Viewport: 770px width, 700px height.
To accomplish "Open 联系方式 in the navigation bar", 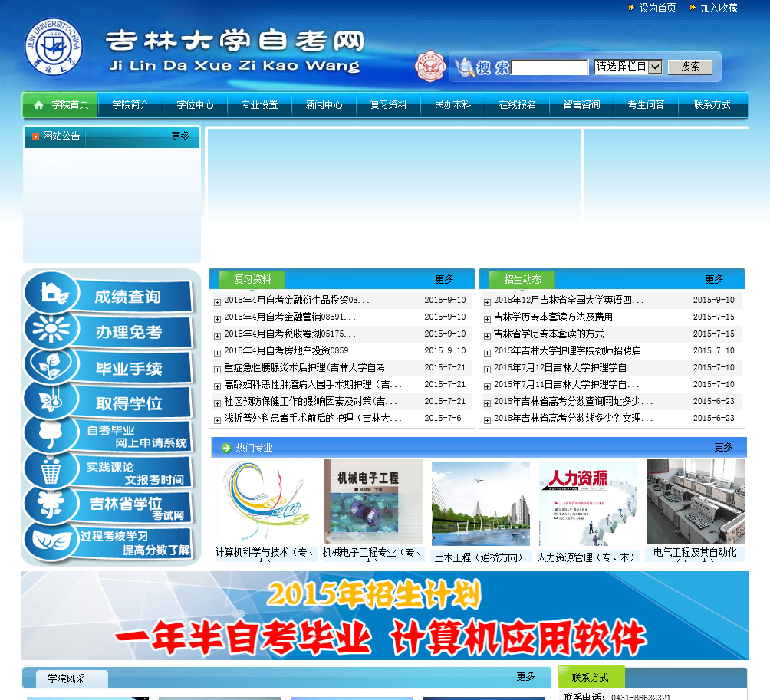I will tap(712, 104).
